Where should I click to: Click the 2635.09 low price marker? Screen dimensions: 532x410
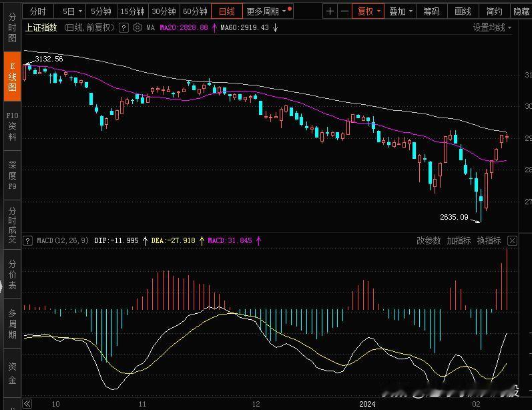pyautogui.click(x=454, y=217)
